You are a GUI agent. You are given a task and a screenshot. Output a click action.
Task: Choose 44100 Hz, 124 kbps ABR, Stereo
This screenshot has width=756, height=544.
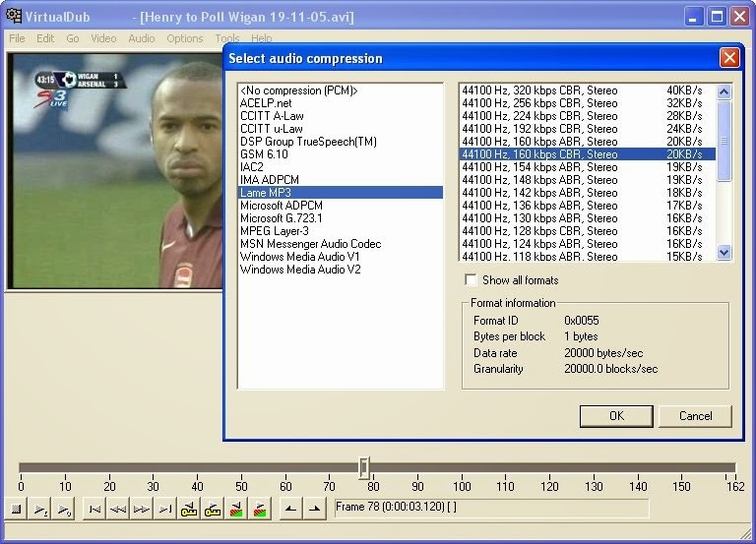tap(588, 244)
